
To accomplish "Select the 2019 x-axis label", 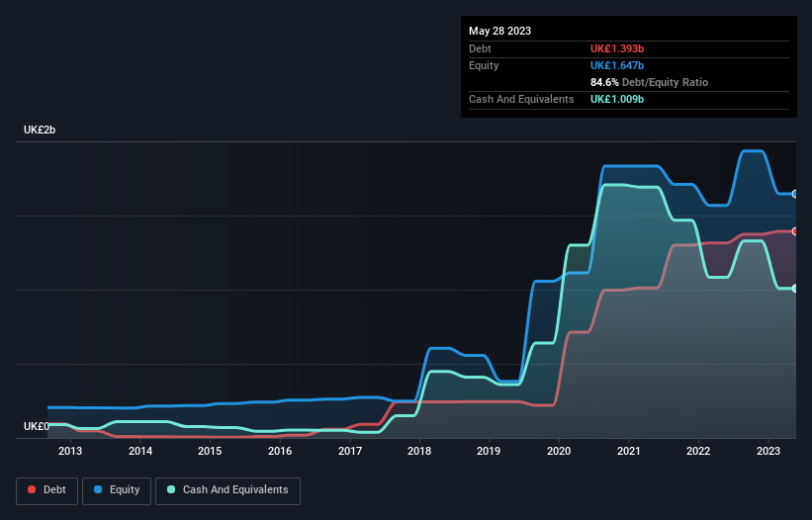I will [x=489, y=451].
